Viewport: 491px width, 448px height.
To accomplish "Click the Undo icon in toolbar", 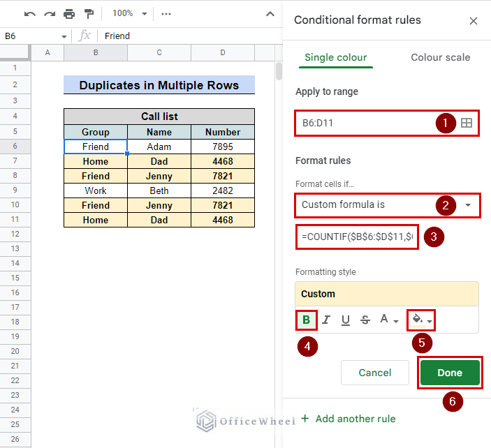I will pyautogui.click(x=30, y=13).
